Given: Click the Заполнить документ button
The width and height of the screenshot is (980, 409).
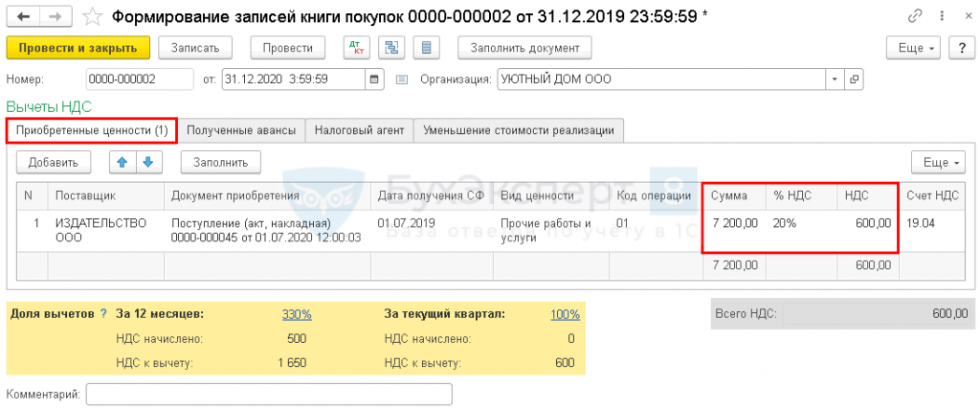Looking at the screenshot, I should [524, 48].
